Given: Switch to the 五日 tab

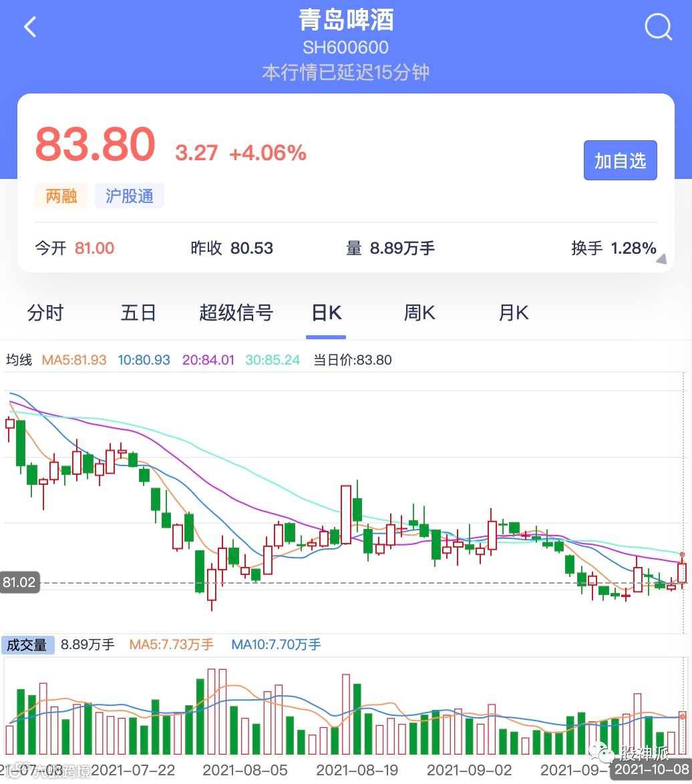Looking at the screenshot, I should pyautogui.click(x=138, y=313).
